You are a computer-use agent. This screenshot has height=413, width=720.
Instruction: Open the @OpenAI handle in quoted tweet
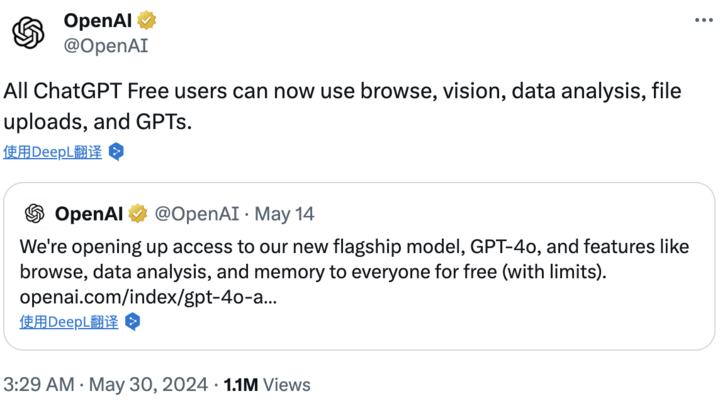tap(197, 214)
